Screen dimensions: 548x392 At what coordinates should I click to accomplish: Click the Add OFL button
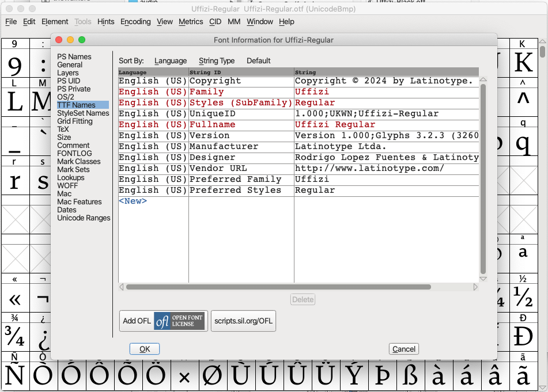[x=163, y=321]
